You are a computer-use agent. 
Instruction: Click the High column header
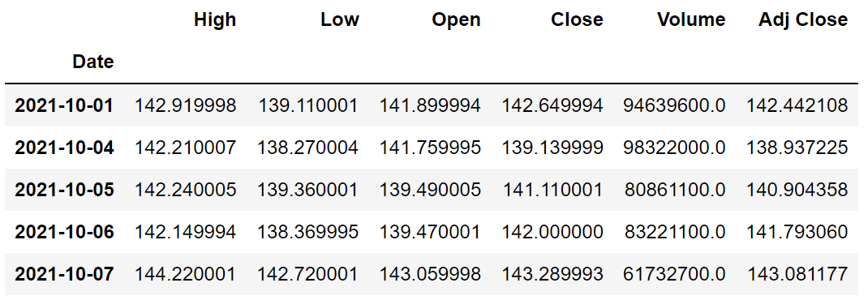coord(215,20)
